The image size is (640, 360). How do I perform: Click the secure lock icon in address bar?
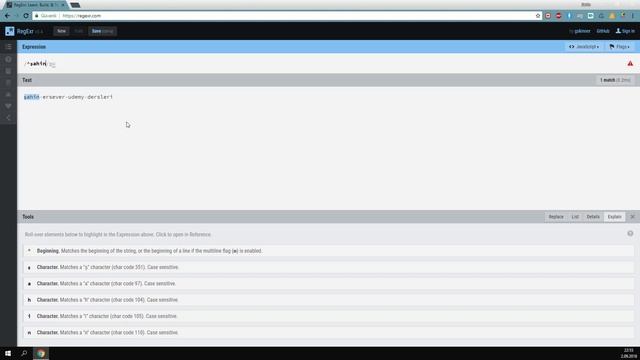tap(37, 16)
